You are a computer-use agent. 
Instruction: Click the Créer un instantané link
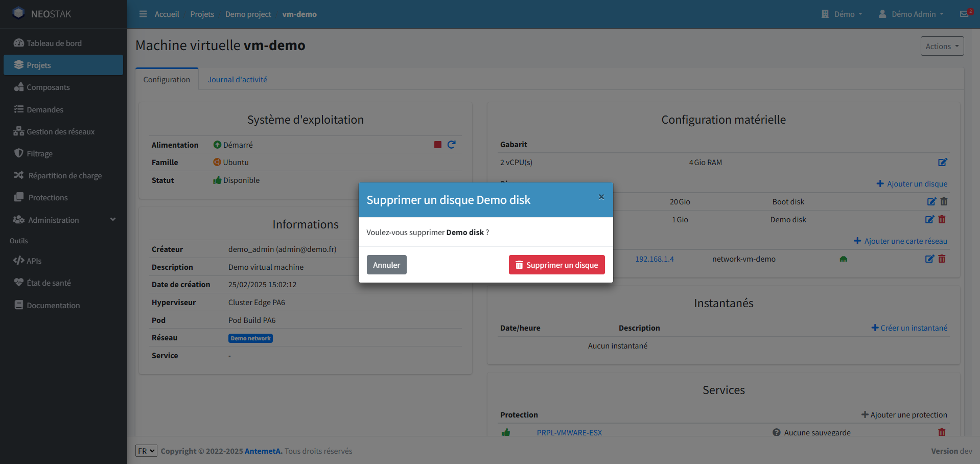click(909, 328)
